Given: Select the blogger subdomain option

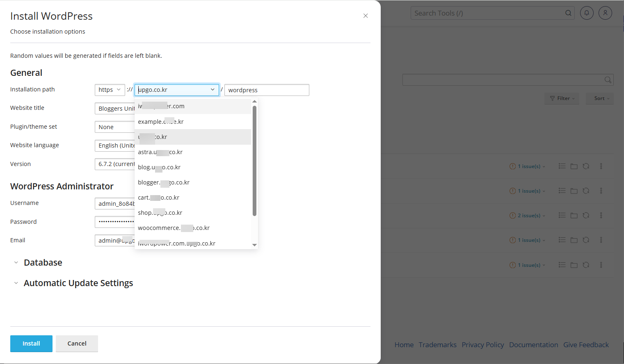Looking at the screenshot, I should pyautogui.click(x=193, y=182).
